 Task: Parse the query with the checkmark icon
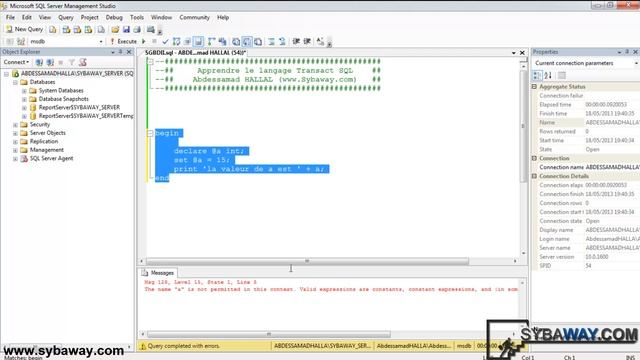[165, 41]
